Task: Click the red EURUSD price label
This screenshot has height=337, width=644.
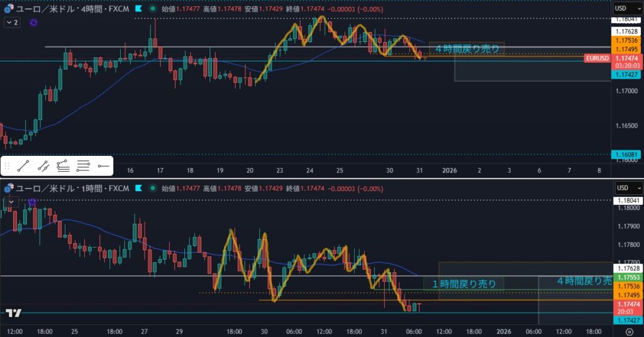Action: (x=596, y=58)
